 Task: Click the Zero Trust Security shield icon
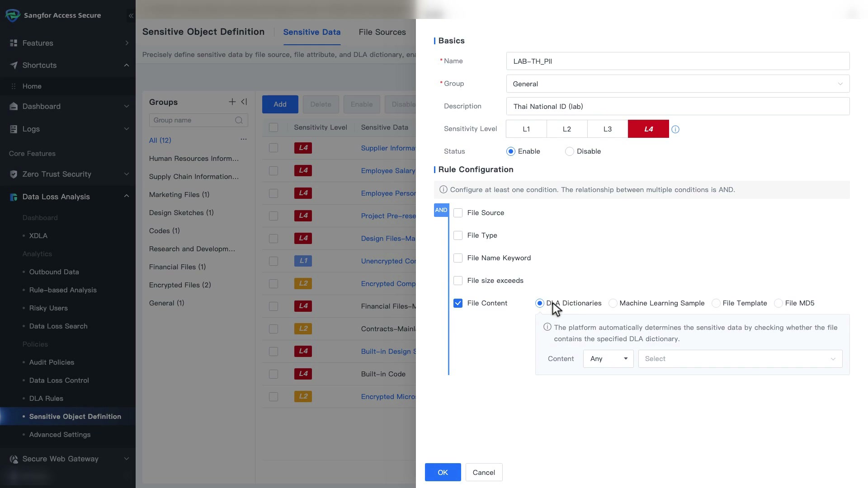coord(14,174)
